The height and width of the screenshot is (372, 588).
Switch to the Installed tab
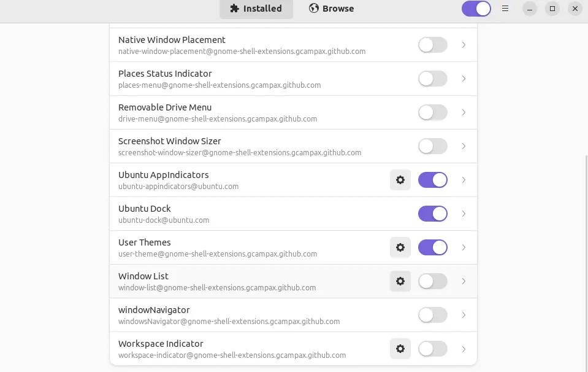pos(256,9)
